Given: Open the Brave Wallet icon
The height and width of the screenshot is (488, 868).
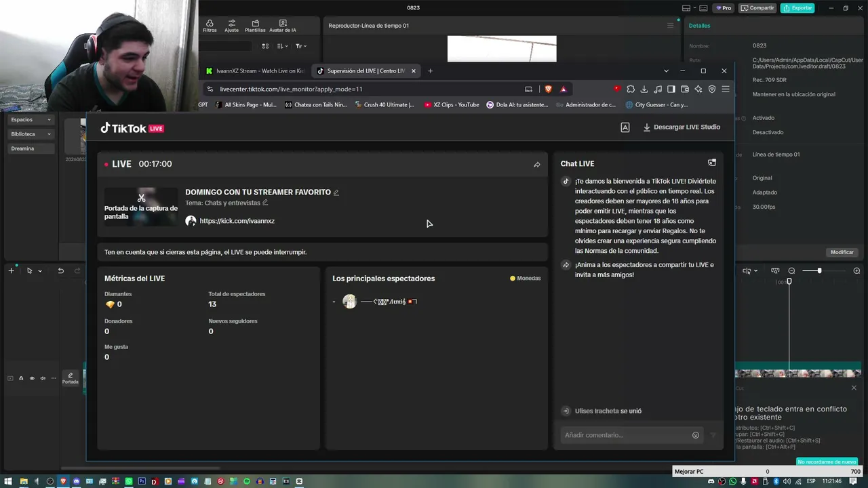Looking at the screenshot, I should pos(685,89).
